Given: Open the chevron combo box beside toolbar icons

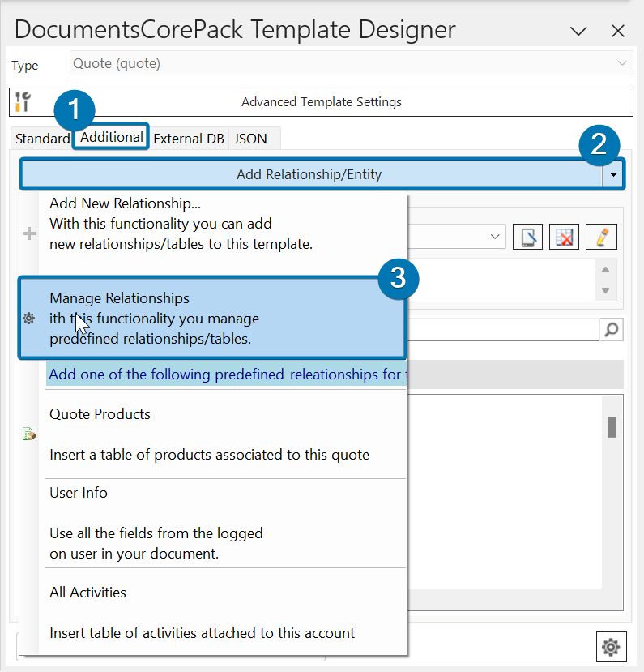Looking at the screenshot, I should pos(496,236).
